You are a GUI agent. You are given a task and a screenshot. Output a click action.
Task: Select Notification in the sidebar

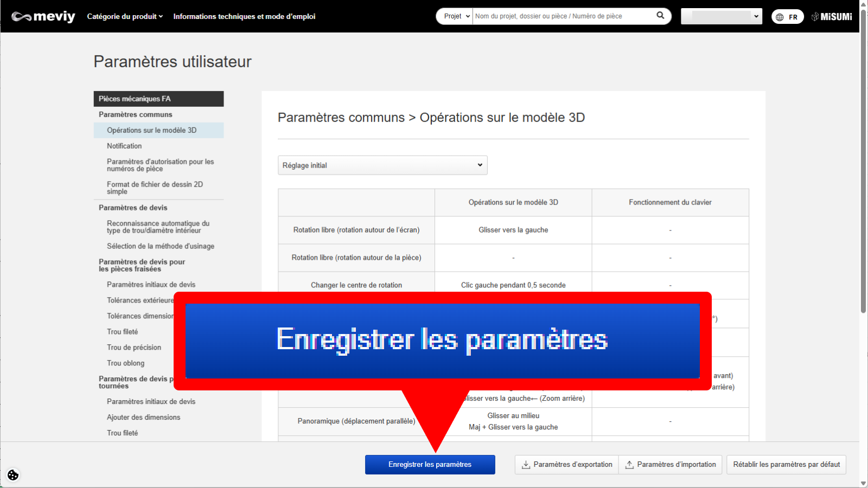click(124, 146)
